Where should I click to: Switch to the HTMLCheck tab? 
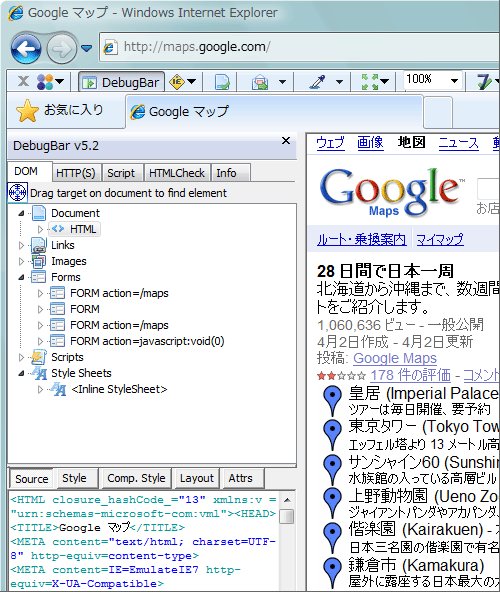pos(177,173)
